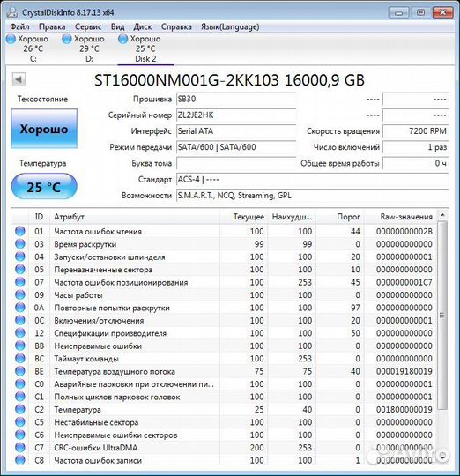Click the attribute list vertical scrollbar thumb

pos(442,315)
